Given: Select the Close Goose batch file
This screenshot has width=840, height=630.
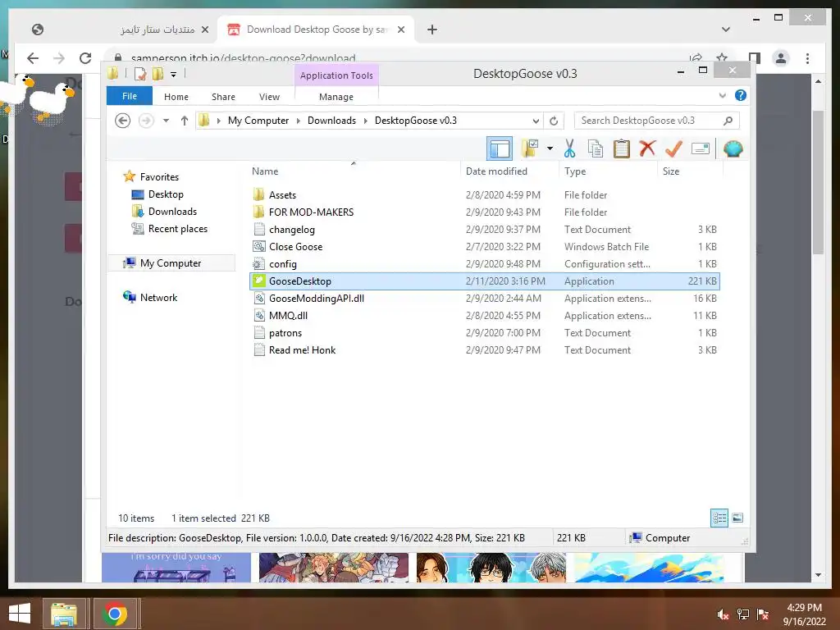Looking at the screenshot, I should (295, 246).
